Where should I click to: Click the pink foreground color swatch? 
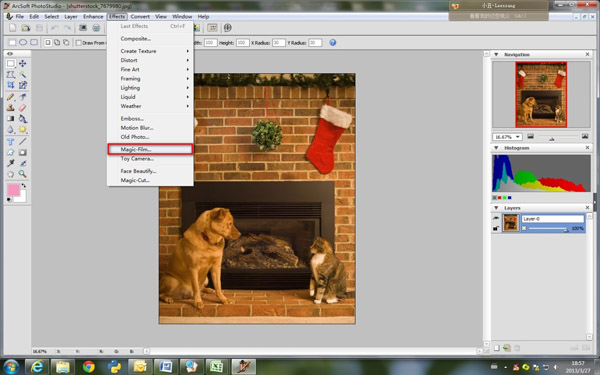click(x=13, y=190)
